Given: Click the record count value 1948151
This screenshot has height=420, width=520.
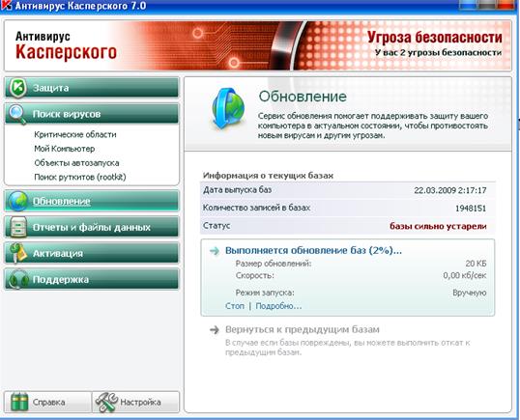Looking at the screenshot, I should click(471, 209).
